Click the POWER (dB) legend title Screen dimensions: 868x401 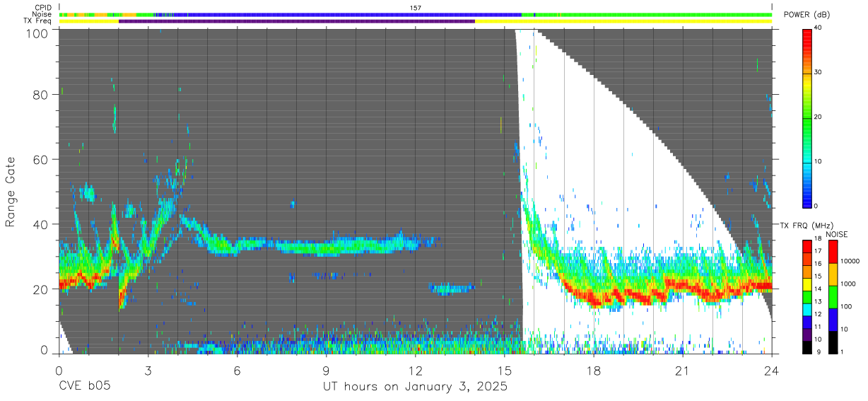tap(807, 15)
